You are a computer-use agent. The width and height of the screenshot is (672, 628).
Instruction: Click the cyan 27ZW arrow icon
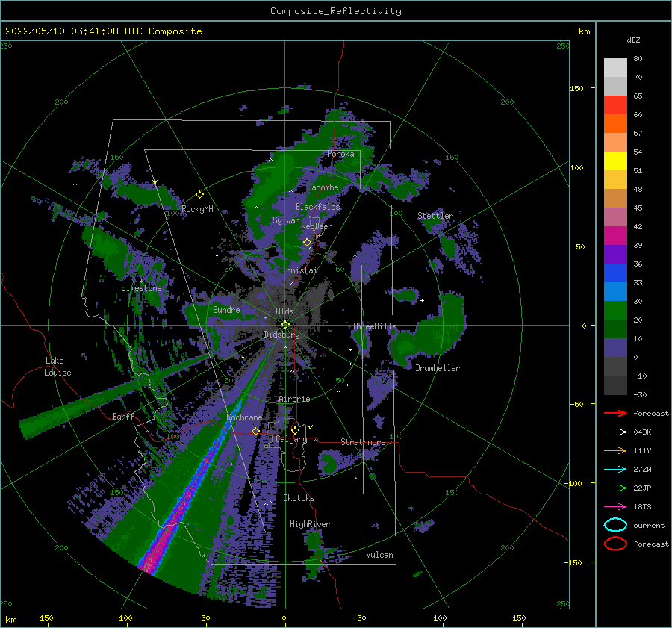click(615, 470)
